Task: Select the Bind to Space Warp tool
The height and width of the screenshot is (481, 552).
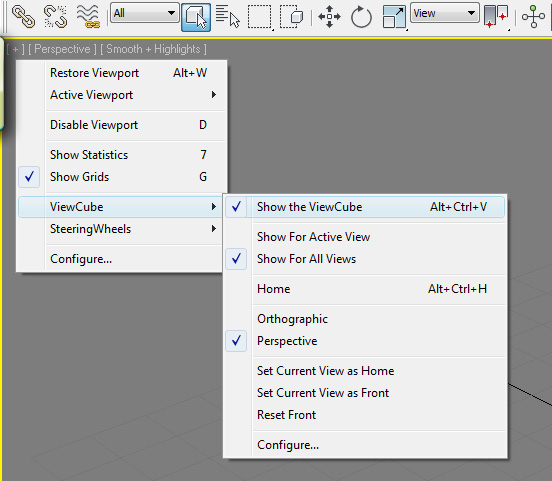Action: [x=88, y=17]
